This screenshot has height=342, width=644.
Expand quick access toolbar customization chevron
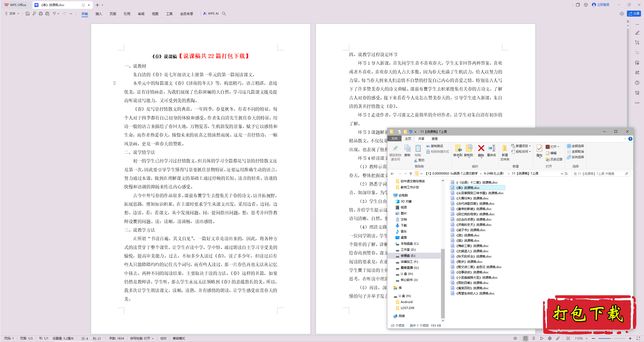point(71,14)
